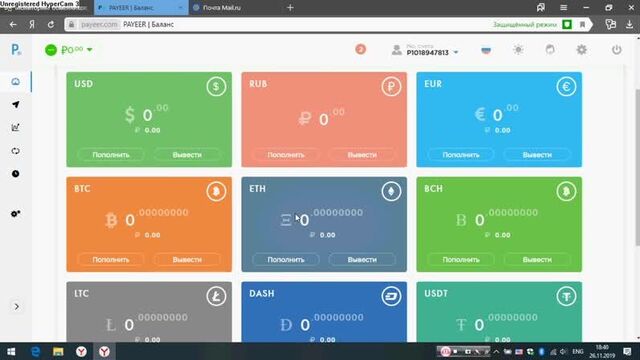Image resolution: width=640 pixels, height=360 pixels.
Task: Click Пополнить on the BCH card
Action: [x=461, y=260]
